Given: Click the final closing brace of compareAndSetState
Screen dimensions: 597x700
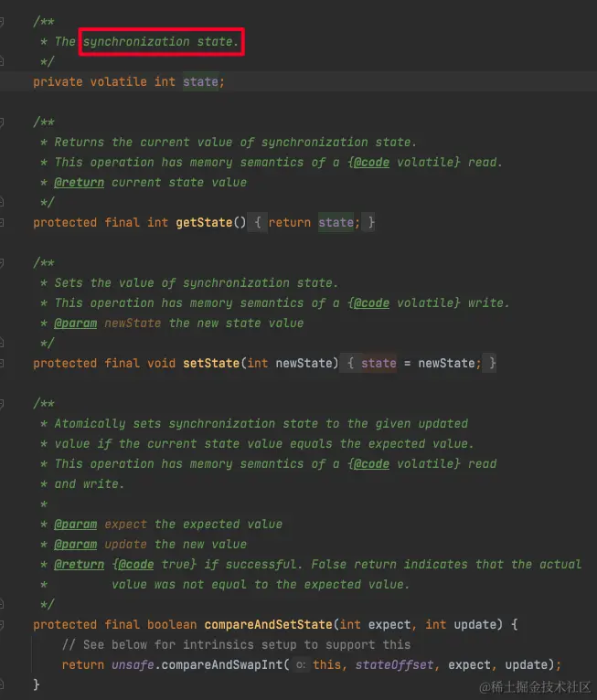Looking at the screenshot, I should (37, 684).
